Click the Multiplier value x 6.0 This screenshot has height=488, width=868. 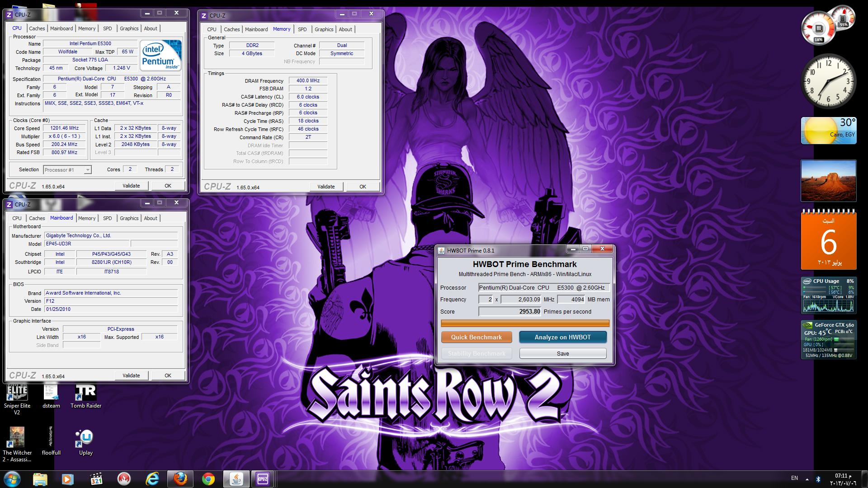[64, 136]
